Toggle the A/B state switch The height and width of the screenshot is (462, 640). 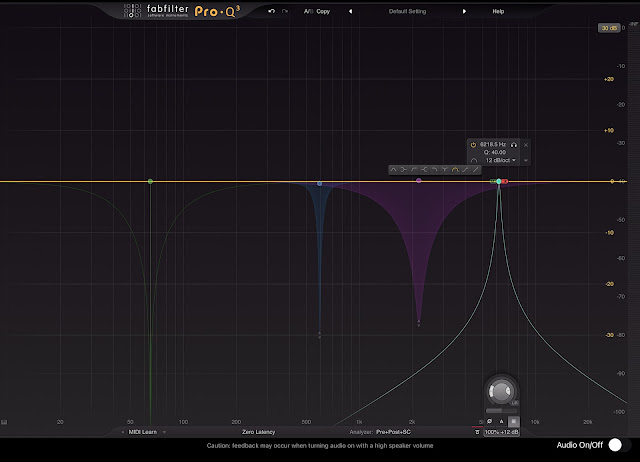pos(308,11)
